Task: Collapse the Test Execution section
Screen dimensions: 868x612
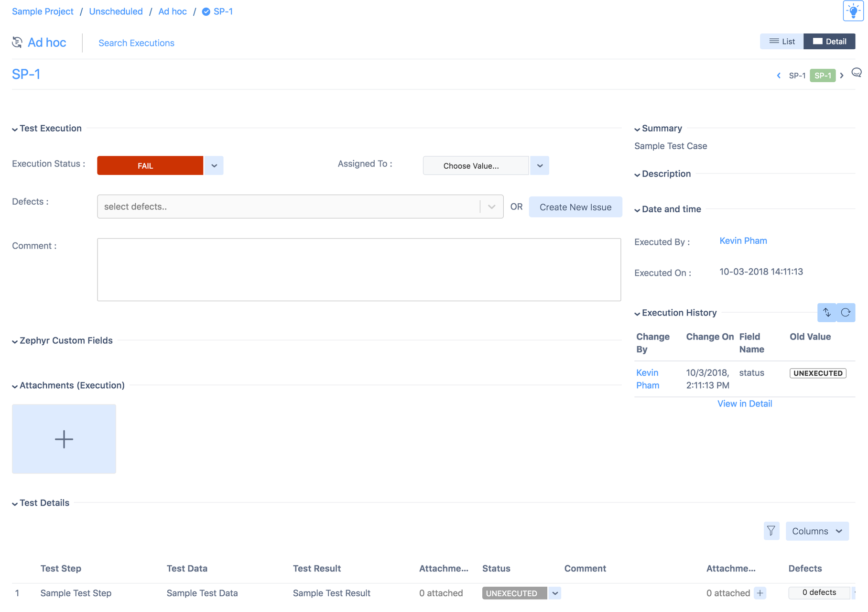Action: tap(15, 129)
